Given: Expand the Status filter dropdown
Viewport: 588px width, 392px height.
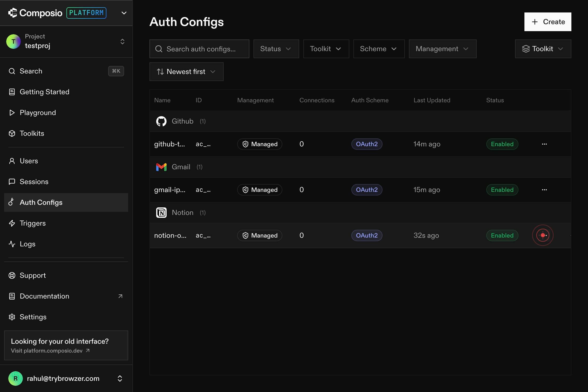Looking at the screenshot, I should click(276, 49).
